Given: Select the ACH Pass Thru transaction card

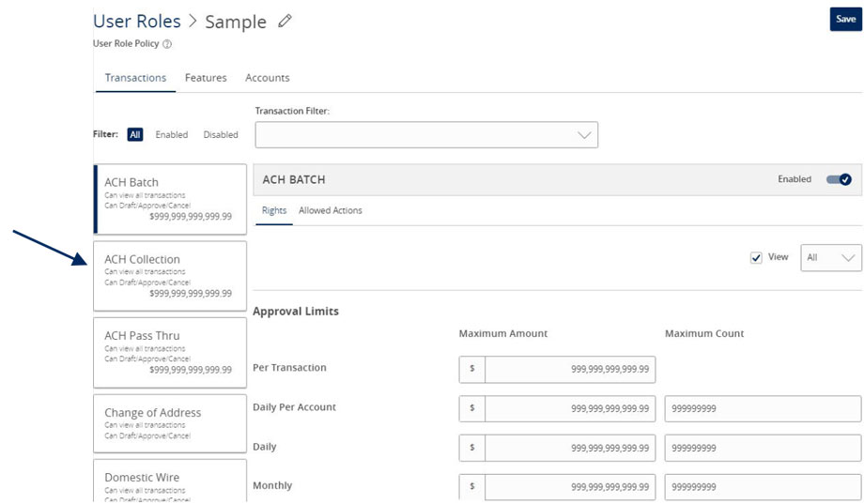Looking at the screenshot, I should (x=170, y=353).
